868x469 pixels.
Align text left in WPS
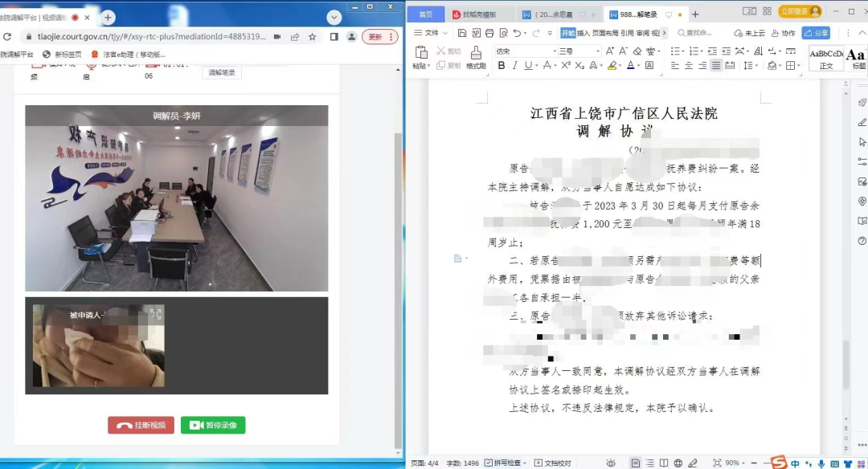(675, 65)
